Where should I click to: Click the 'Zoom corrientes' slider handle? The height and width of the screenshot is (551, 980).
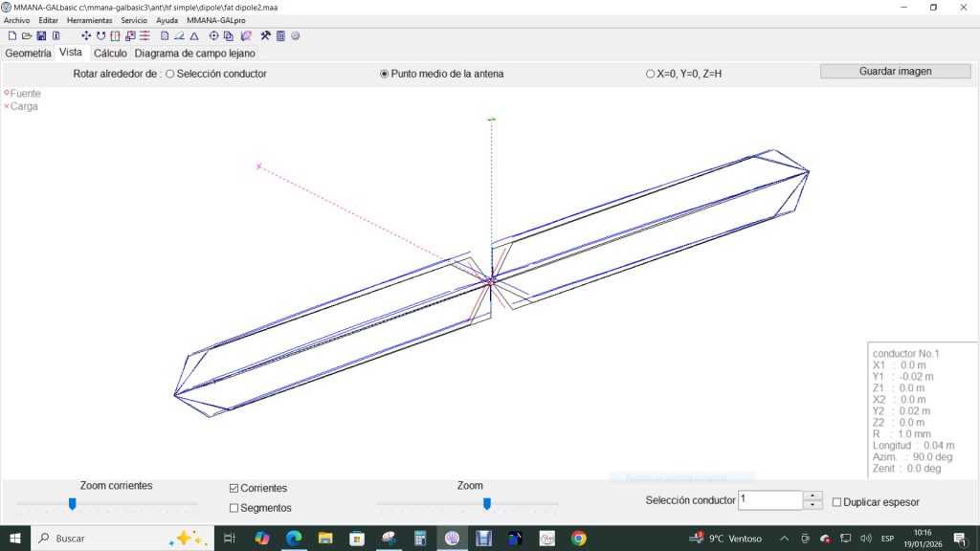(72, 504)
